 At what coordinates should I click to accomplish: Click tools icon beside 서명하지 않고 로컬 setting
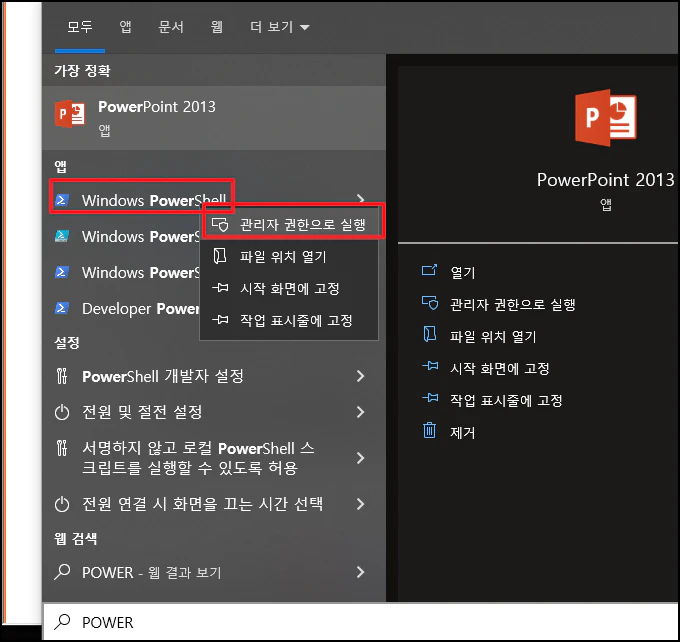pyautogui.click(x=62, y=448)
